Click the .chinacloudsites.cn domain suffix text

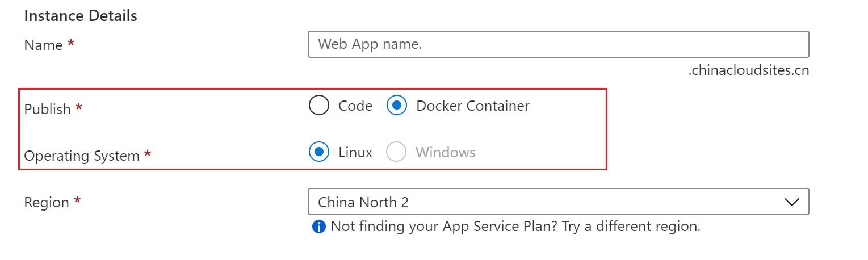(x=749, y=71)
